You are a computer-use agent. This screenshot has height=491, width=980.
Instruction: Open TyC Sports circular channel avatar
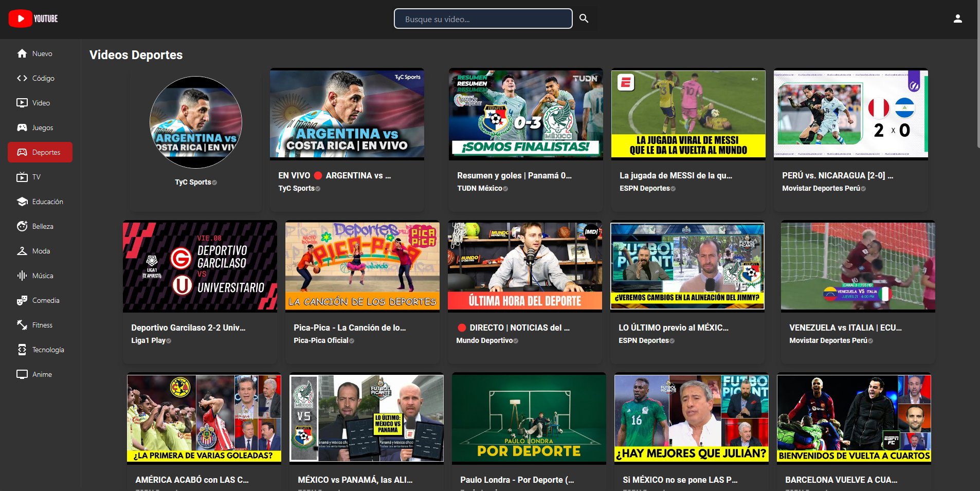196,122
